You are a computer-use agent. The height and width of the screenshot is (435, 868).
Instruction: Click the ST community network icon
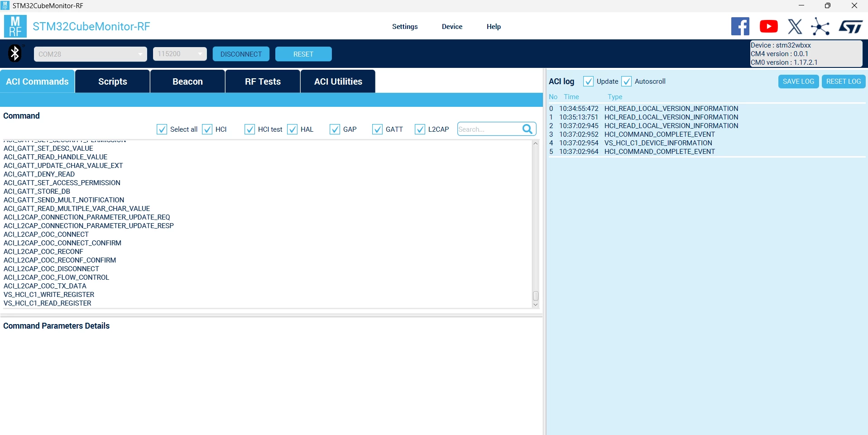click(x=820, y=26)
